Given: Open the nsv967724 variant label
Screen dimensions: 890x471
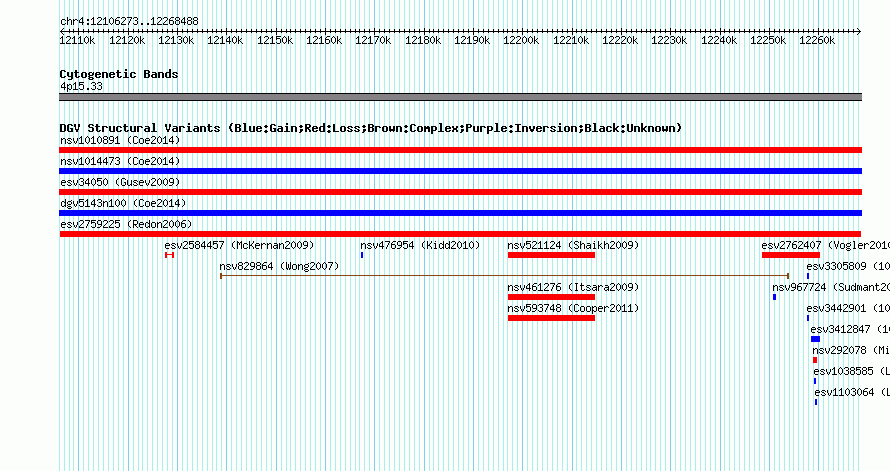Looking at the screenshot, I should click(831, 287).
